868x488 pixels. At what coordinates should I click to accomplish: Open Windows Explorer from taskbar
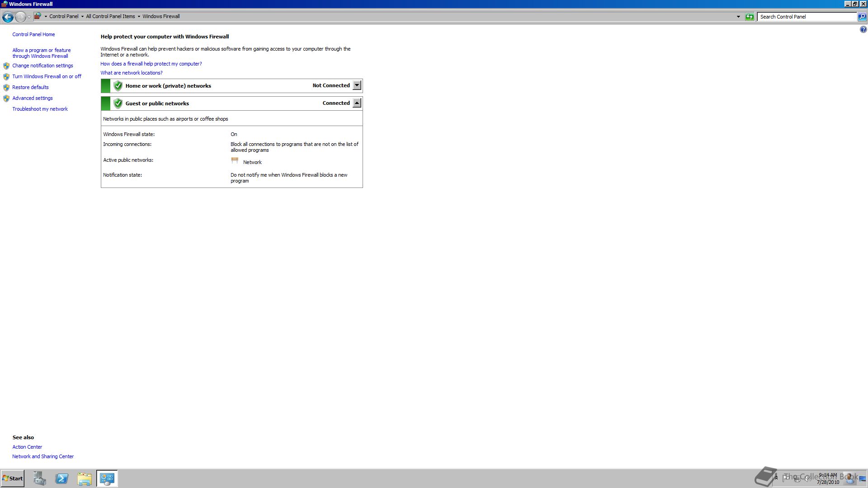tap(85, 479)
